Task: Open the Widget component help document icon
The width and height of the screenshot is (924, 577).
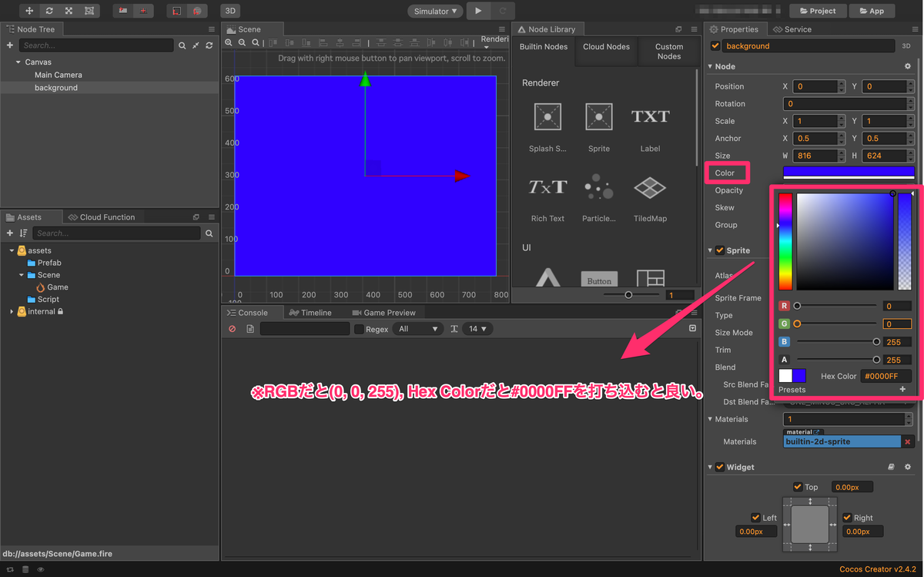Action: point(892,467)
